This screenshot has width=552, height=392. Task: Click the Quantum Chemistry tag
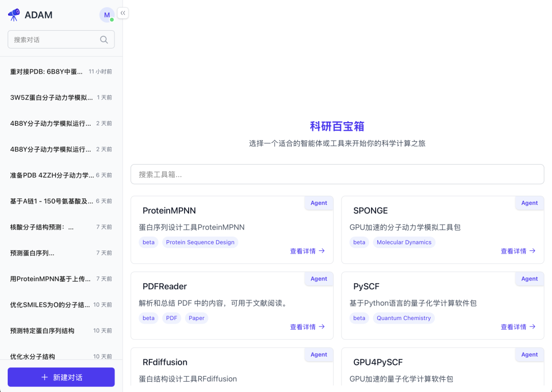pyautogui.click(x=403, y=318)
